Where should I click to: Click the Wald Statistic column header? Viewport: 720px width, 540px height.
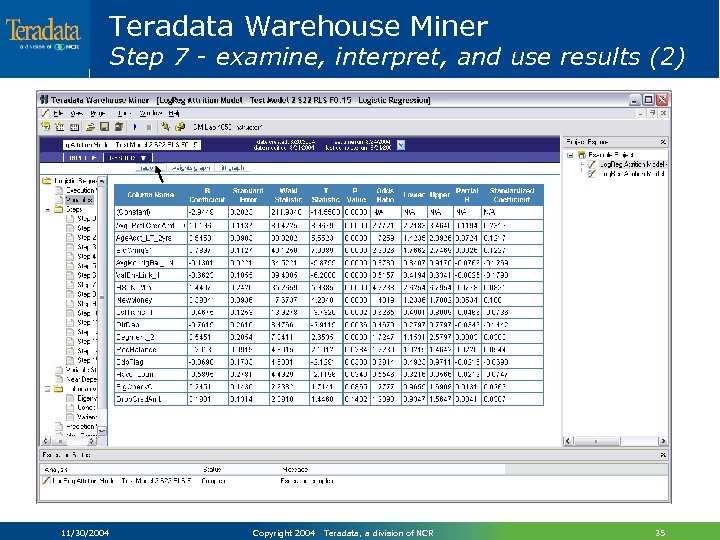[x=288, y=195]
